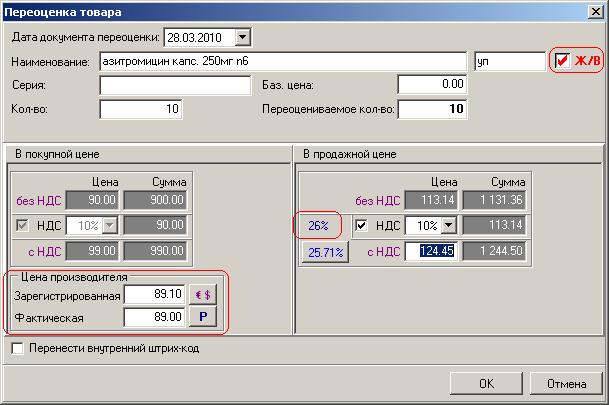Toggle the Ж/В checkbox
The image size is (609, 405).
pos(563,61)
